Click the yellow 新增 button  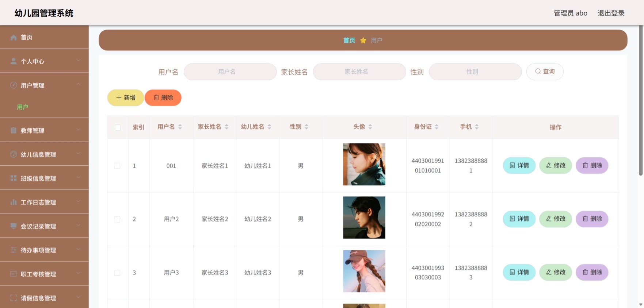coord(126,98)
